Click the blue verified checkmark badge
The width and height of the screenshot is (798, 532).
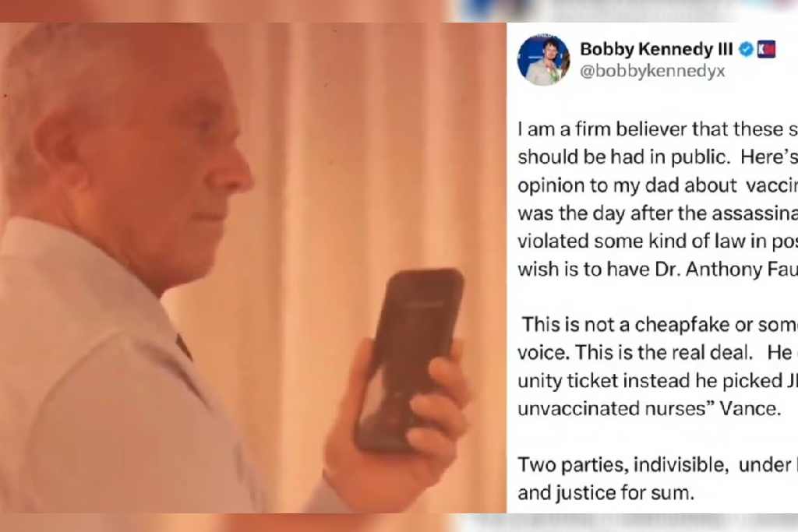point(746,49)
